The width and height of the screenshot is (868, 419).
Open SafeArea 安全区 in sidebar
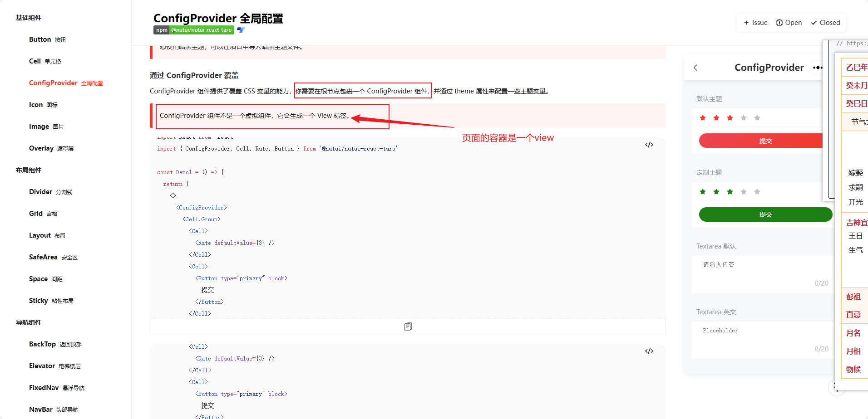[54, 257]
